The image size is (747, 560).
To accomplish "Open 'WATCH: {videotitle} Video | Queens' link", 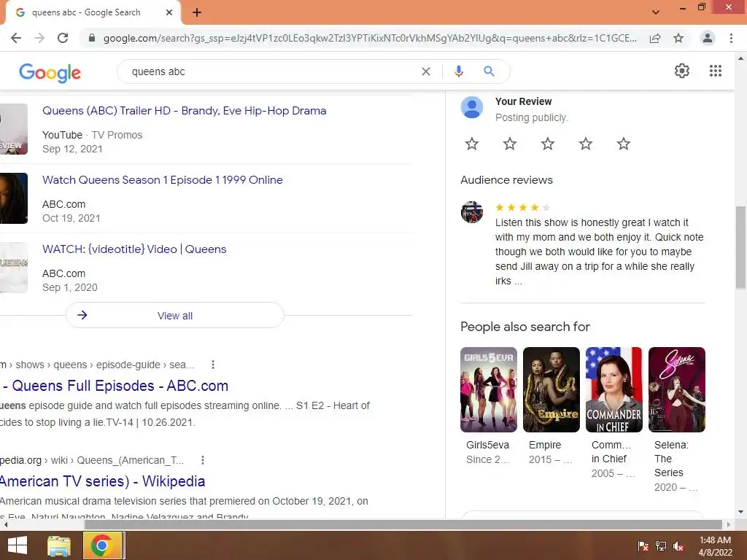I will pyautogui.click(x=134, y=249).
